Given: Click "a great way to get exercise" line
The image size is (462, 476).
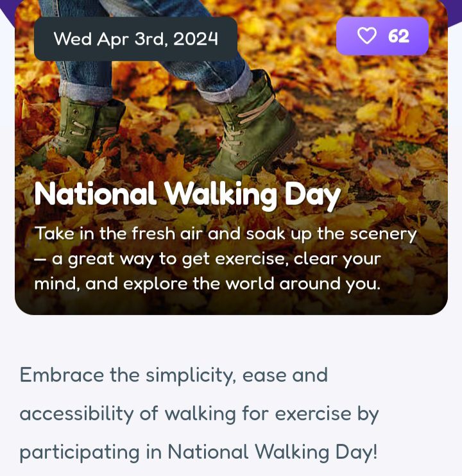Looking at the screenshot, I should pyautogui.click(x=207, y=259).
